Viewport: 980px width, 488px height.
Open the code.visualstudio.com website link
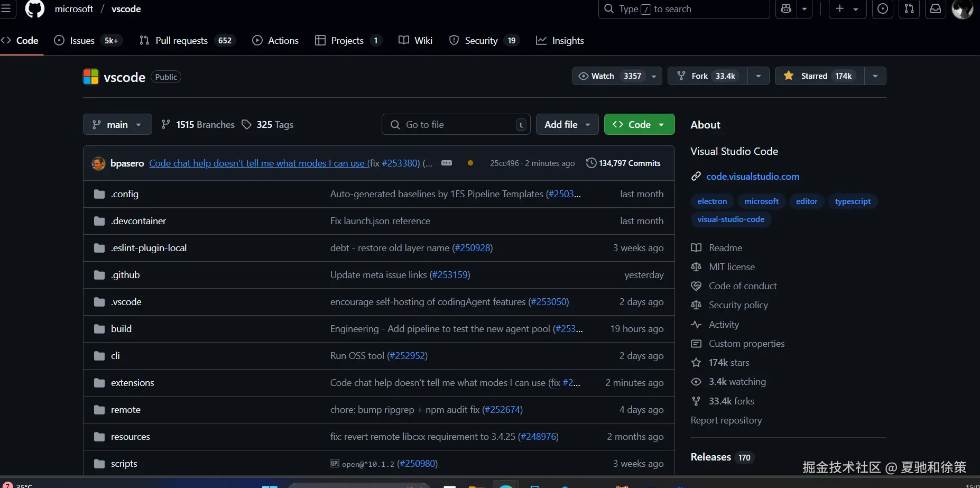[753, 177]
